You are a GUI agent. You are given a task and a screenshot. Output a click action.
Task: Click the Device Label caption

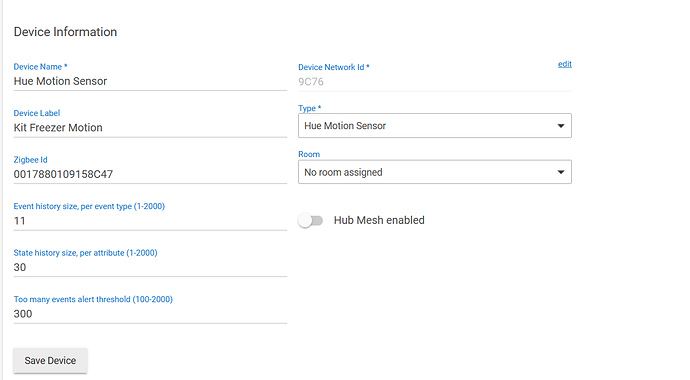(x=37, y=113)
